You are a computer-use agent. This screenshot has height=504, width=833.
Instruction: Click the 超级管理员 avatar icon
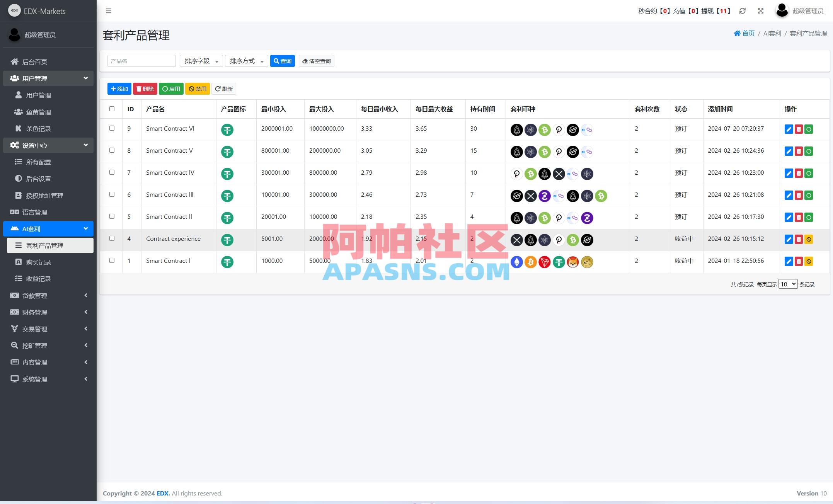pos(782,11)
